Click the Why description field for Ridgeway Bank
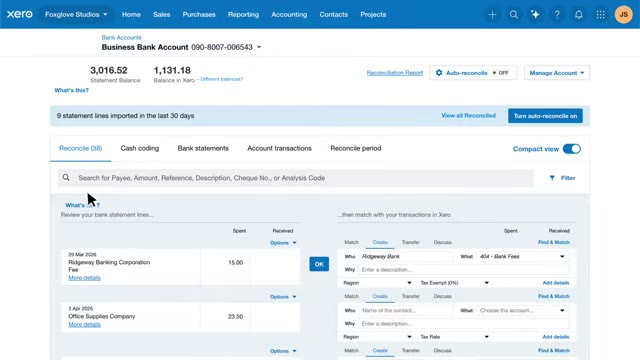The image size is (640, 360). [x=464, y=270]
